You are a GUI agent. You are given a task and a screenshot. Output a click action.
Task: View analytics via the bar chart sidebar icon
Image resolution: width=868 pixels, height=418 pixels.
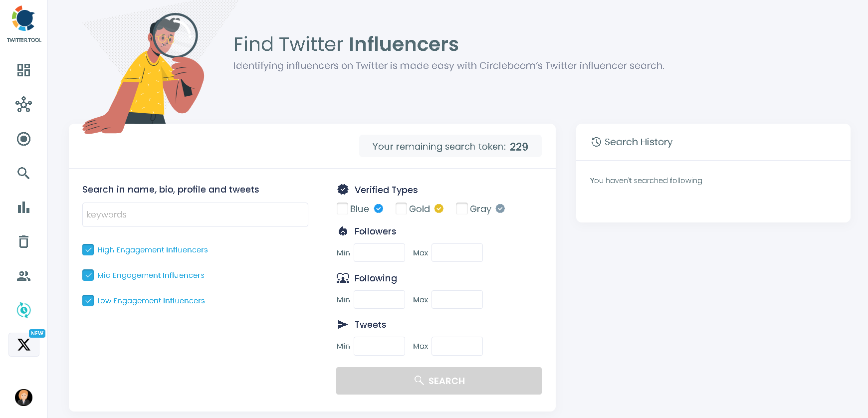tap(23, 208)
